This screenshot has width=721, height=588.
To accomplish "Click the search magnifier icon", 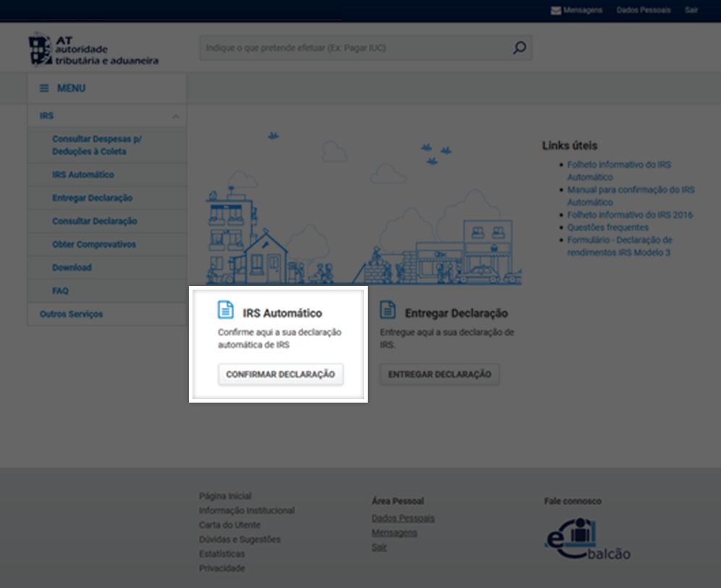I will pyautogui.click(x=519, y=48).
